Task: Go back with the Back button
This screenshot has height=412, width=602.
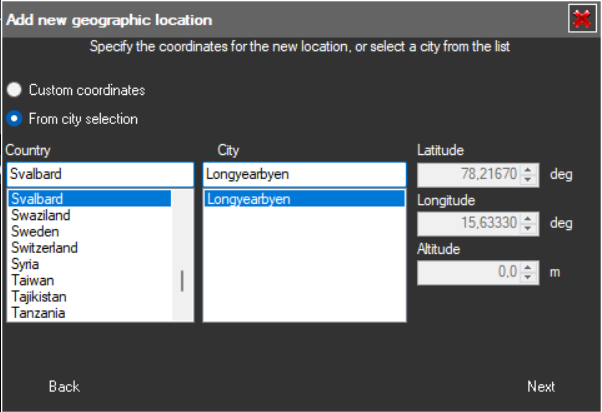Action: pos(64,386)
